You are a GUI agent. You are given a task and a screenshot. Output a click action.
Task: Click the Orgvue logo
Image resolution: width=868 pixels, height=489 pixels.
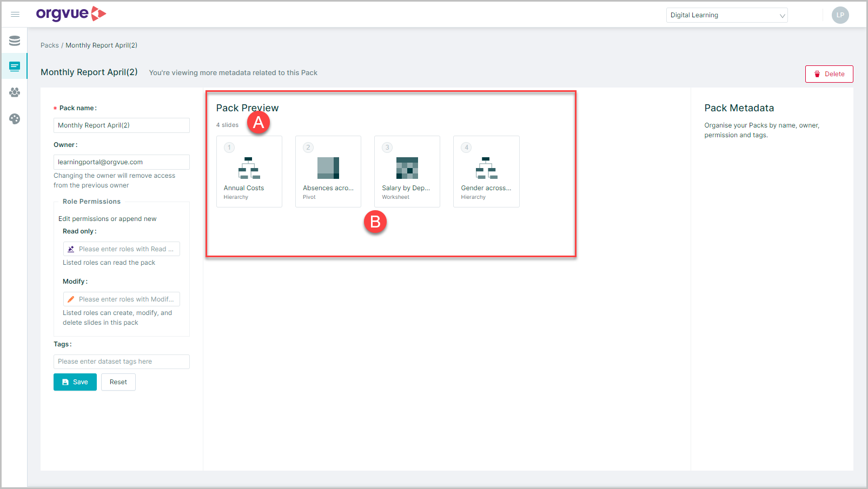point(71,14)
